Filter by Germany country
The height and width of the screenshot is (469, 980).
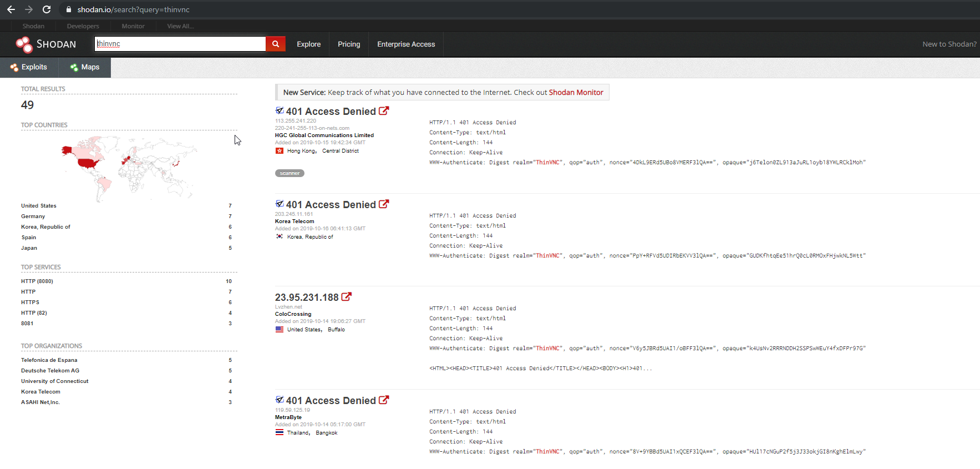[x=33, y=216]
